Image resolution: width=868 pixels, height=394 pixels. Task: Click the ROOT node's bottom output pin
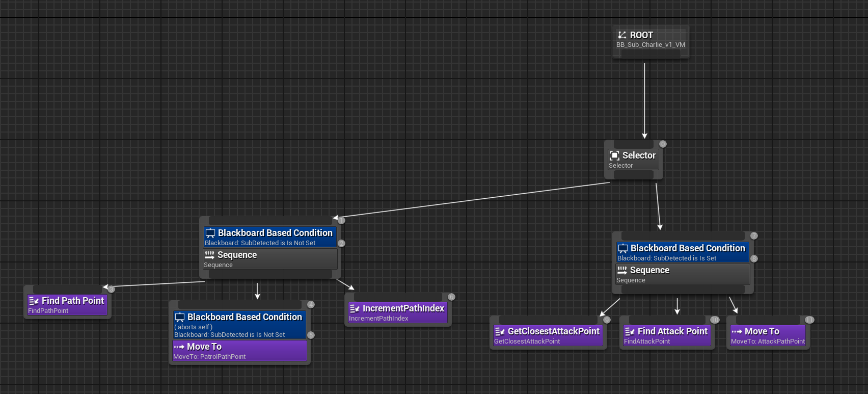coord(650,55)
